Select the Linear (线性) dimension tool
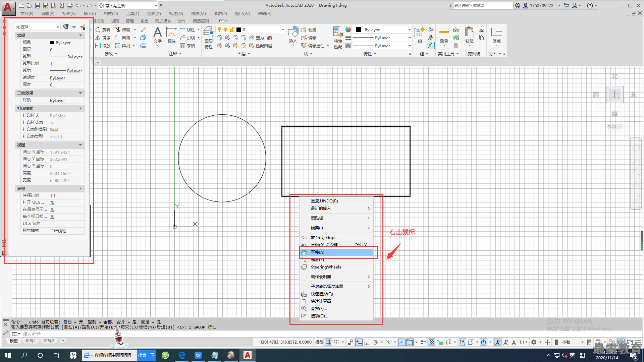The width and height of the screenshot is (644, 362). [x=187, y=29]
